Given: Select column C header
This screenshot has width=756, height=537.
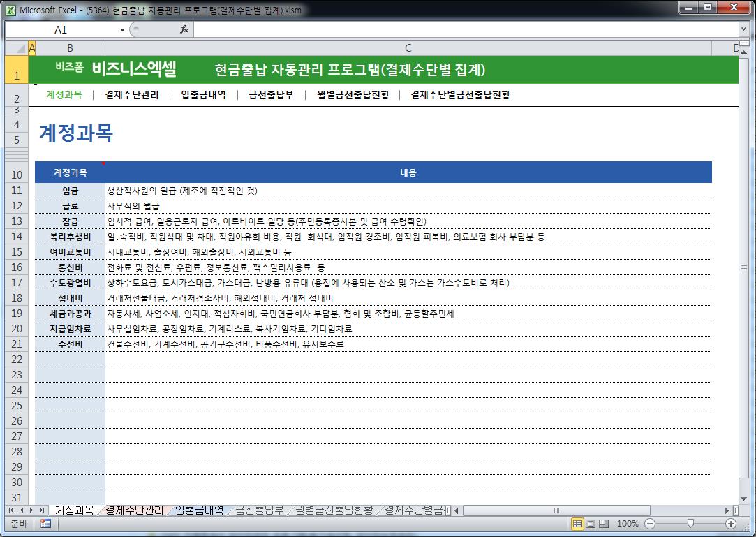Looking at the screenshot, I should click(x=408, y=48).
